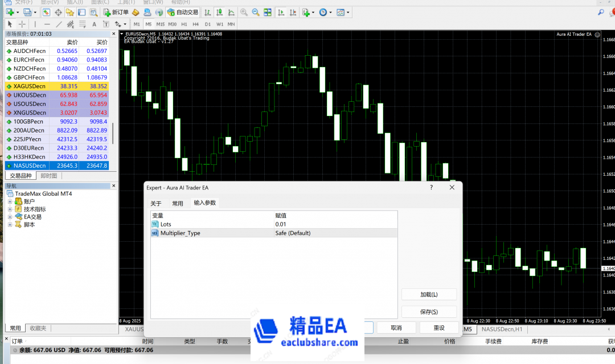Expand the EA交易 tree node
This screenshot has width=615, height=364.
point(10,217)
